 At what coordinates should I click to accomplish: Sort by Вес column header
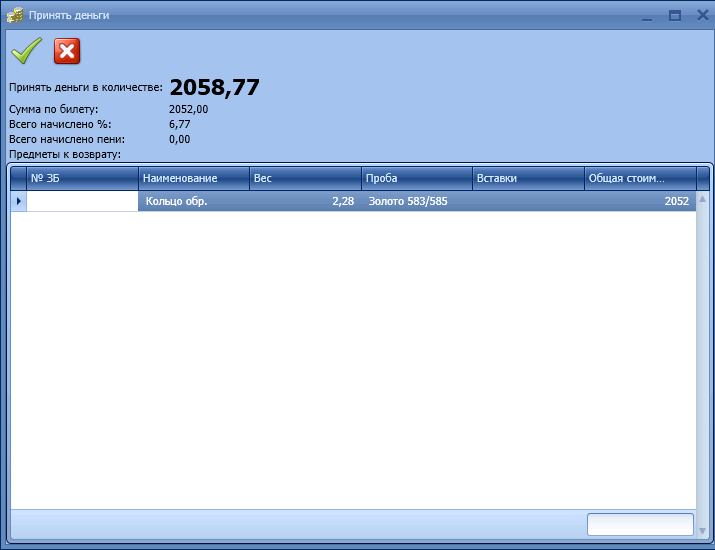[304, 178]
